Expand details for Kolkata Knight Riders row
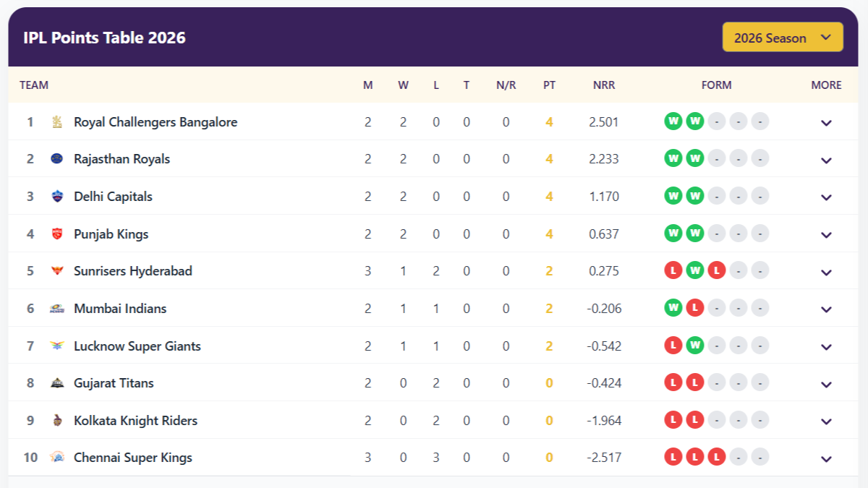 tap(826, 420)
